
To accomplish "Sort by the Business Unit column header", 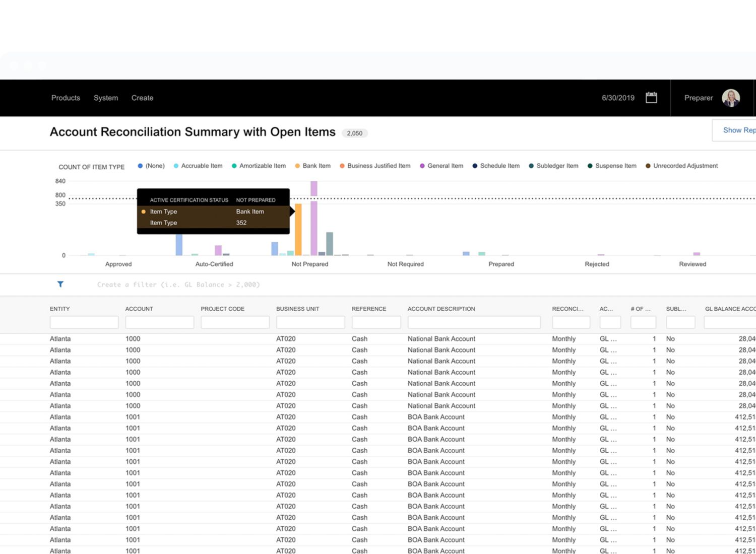I will (297, 309).
